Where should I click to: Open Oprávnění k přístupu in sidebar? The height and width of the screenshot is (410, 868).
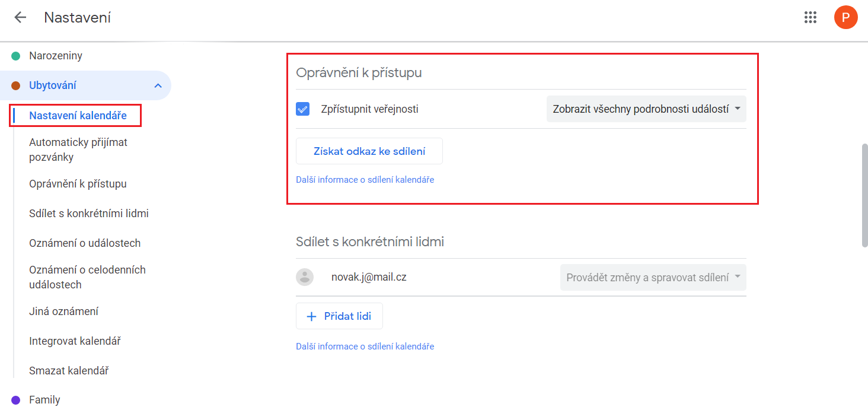[x=78, y=184]
